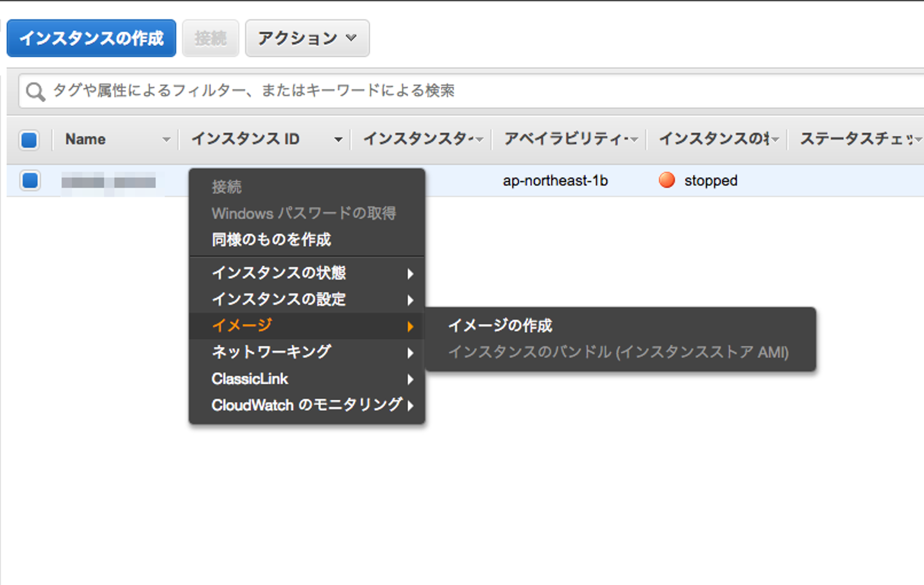Select CloudWatch のモニタリング menu item

[x=307, y=405]
